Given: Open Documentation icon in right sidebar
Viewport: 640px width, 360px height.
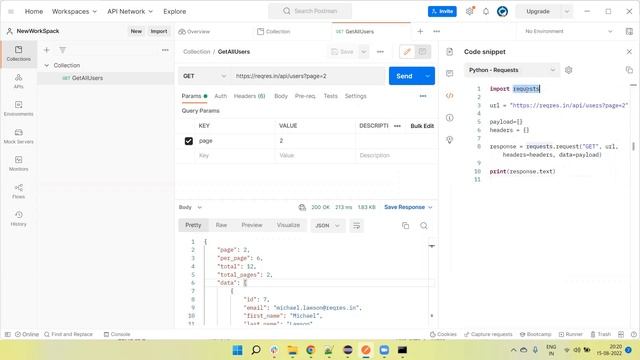Looking at the screenshot, I should [449, 51].
